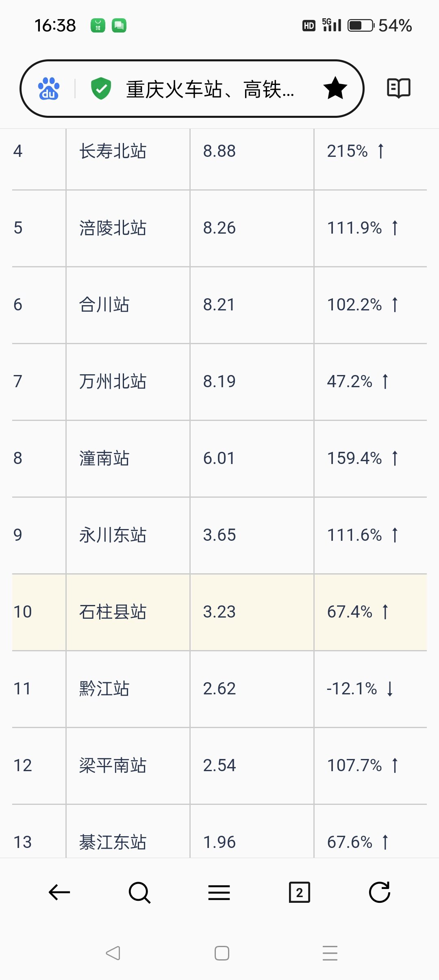Open reader mode book icon
439x980 pixels.
coord(398,88)
